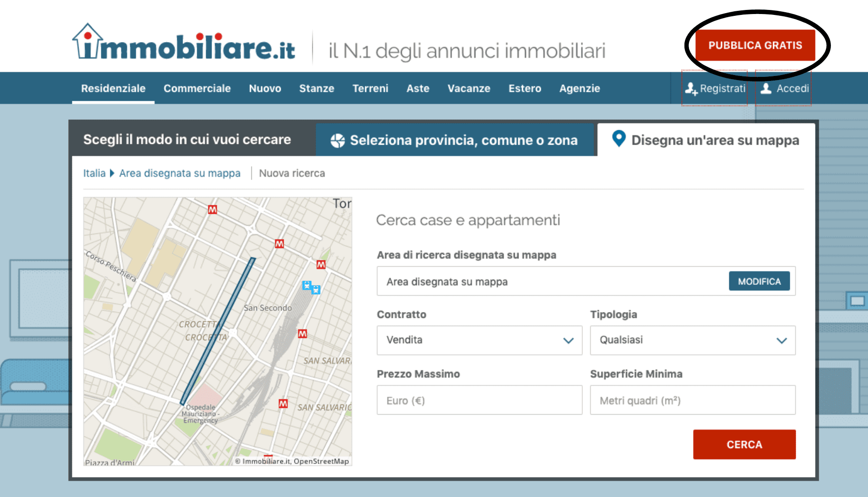
Task: Click the Prezzo Massimo Euro input field
Action: point(479,400)
